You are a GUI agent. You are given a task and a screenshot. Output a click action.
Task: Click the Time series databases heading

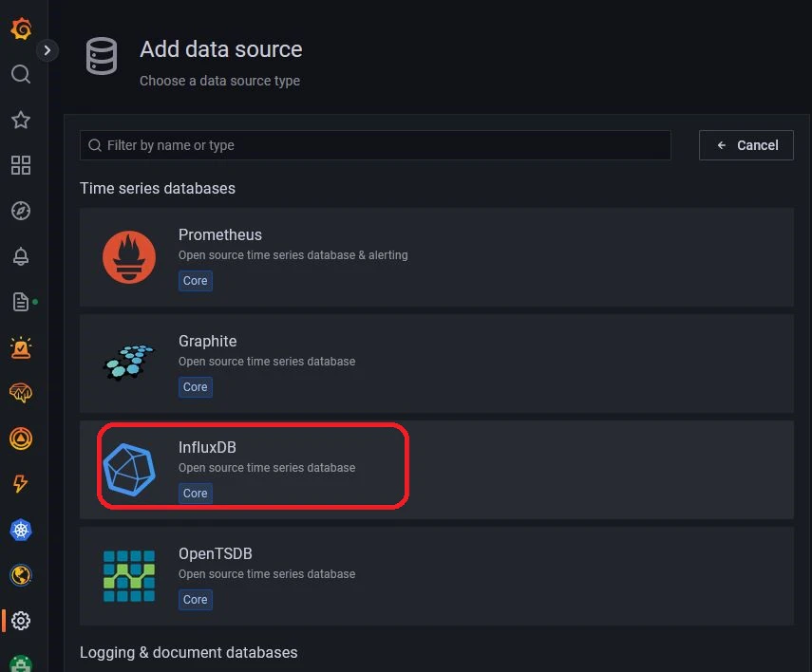(158, 188)
